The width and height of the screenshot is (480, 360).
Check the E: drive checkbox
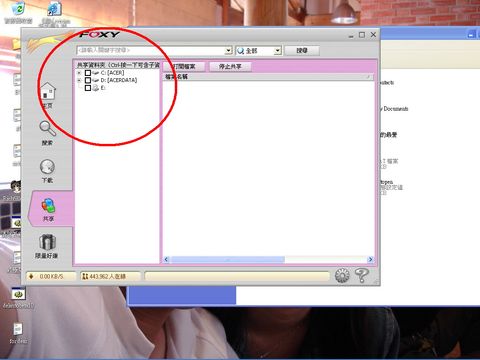88,88
